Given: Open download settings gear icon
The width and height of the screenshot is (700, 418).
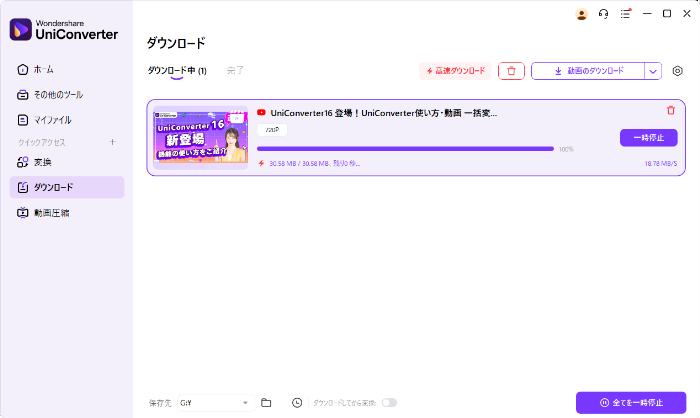Looking at the screenshot, I should point(677,71).
